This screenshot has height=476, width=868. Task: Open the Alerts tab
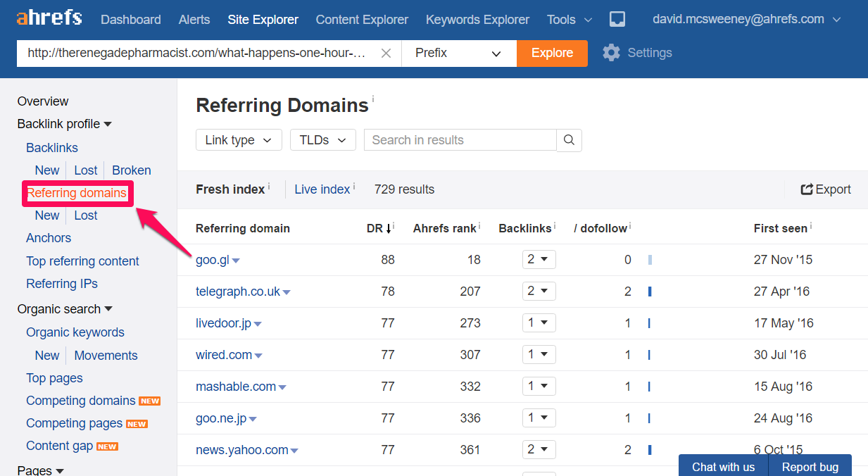[194, 20]
